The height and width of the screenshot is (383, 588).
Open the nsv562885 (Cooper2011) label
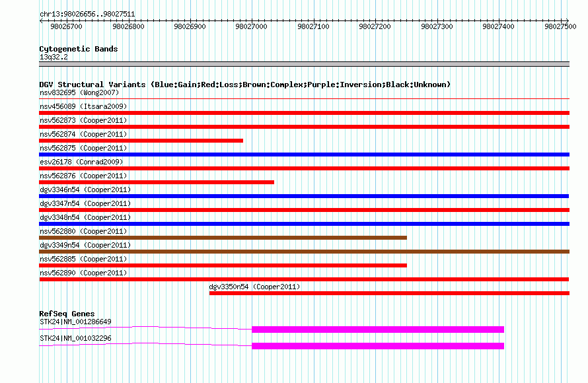[83, 259]
